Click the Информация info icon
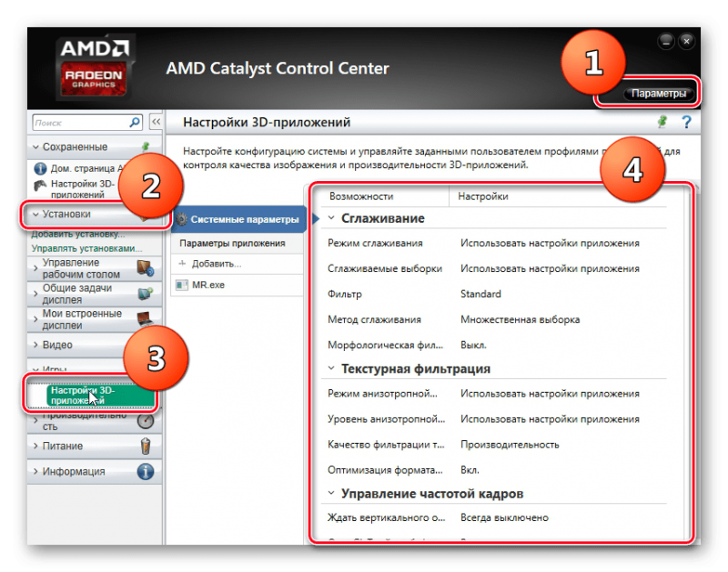 tap(145, 472)
